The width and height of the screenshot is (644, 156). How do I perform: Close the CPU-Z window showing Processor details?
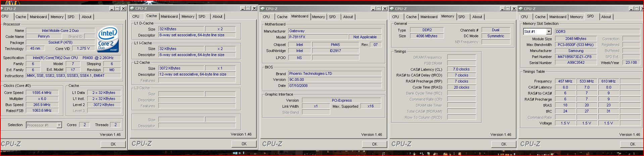pos(123,9)
